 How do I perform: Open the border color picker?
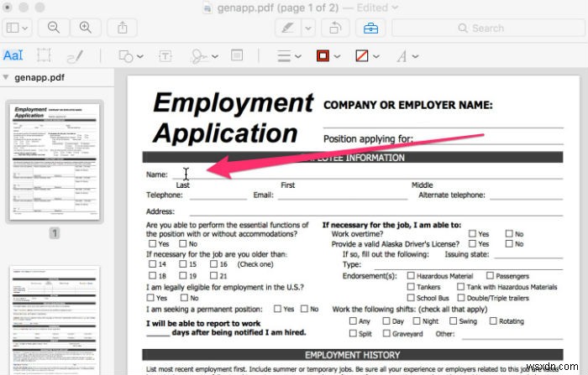[x=328, y=56]
